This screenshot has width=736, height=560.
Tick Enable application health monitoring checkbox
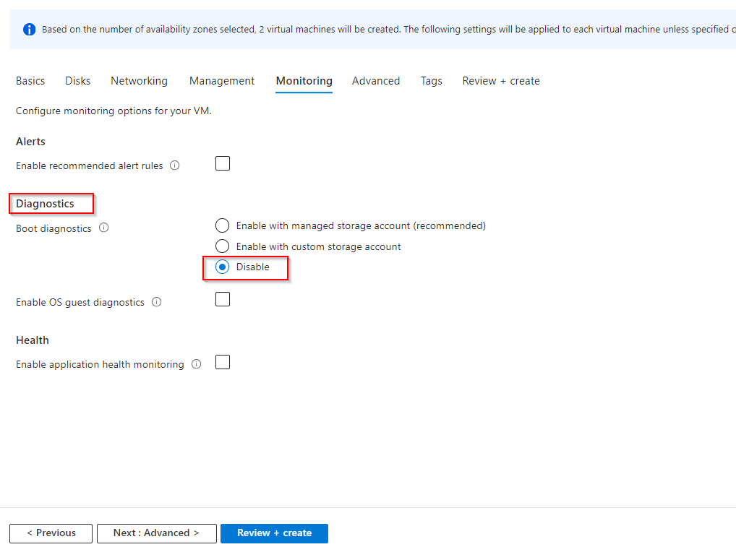[223, 363]
